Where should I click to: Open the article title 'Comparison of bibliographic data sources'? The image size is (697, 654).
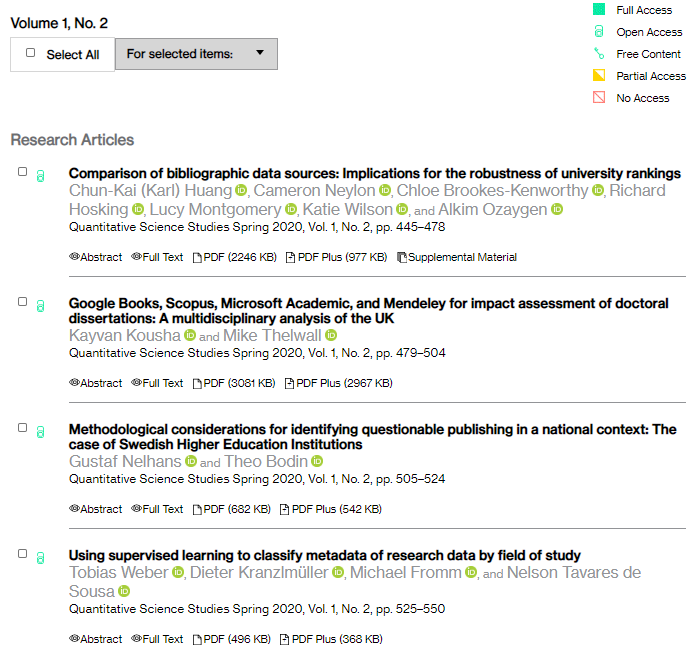(x=375, y=173)
